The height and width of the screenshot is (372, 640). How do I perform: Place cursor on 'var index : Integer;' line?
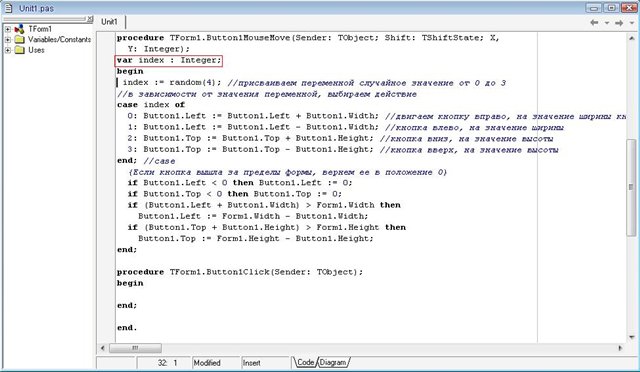169,60
